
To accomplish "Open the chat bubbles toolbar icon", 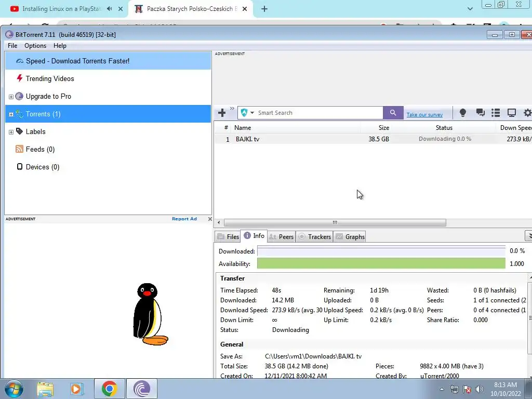I will (480, 113).
